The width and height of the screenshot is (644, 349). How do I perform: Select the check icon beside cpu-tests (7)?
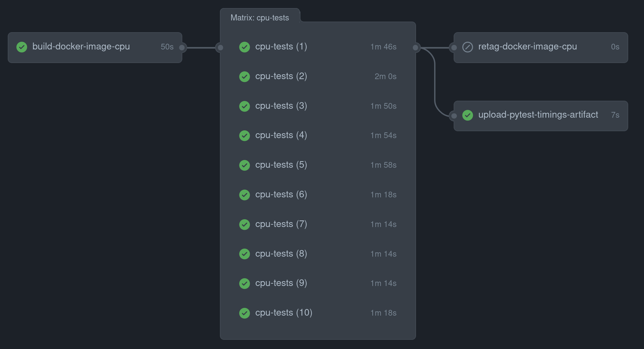(x=245, y=224)
